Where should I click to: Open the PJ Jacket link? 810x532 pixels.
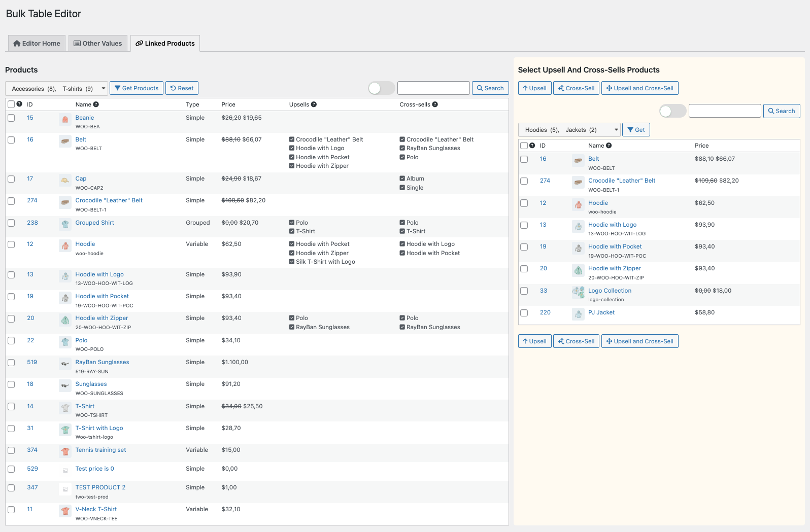pyautogui.click(x=601, y=312)
